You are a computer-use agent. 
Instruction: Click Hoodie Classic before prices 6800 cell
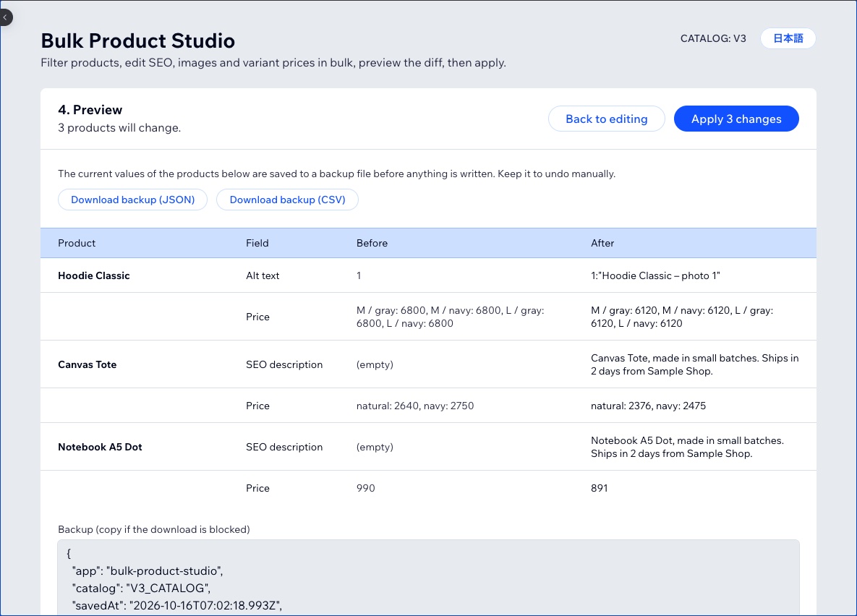451,317
